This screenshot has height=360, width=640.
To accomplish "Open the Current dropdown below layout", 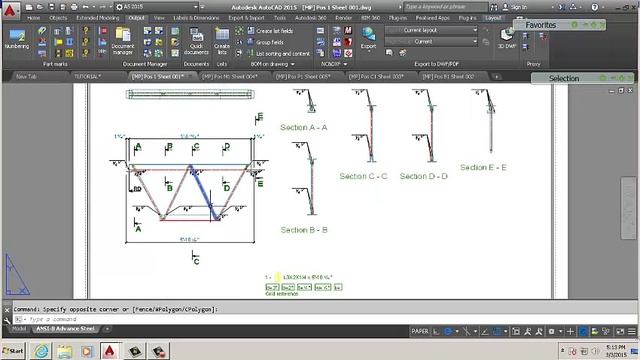I will point(431,42).
